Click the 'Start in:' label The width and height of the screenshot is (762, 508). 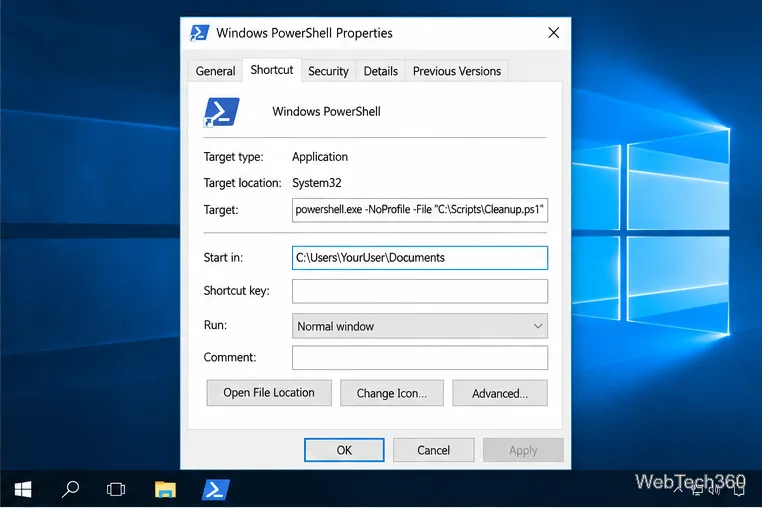(x=223, y=257)
